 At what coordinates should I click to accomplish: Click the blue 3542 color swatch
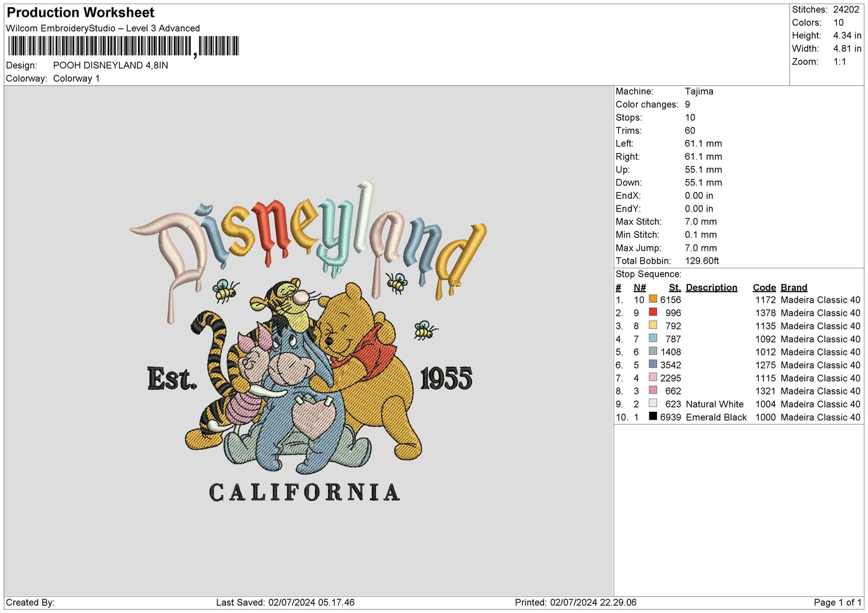pyautogui.click(x=653, y=364)
